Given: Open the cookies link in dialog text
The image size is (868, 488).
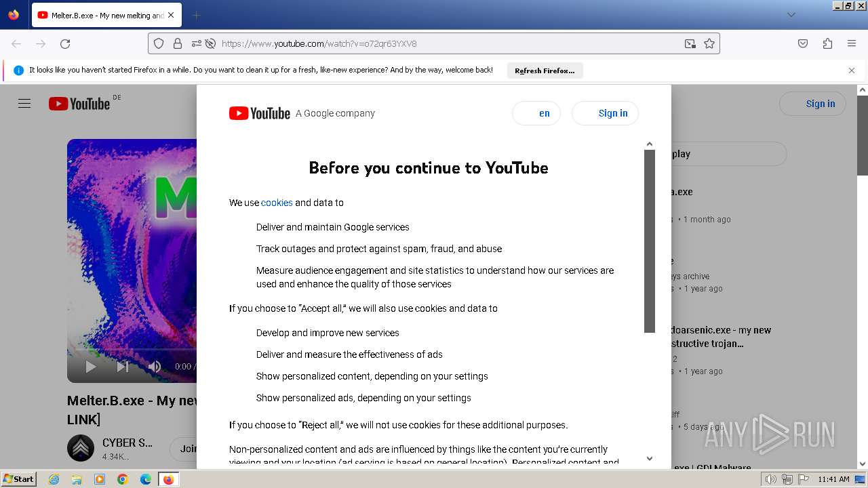Looking at the screenshot, I should point(277,203).
